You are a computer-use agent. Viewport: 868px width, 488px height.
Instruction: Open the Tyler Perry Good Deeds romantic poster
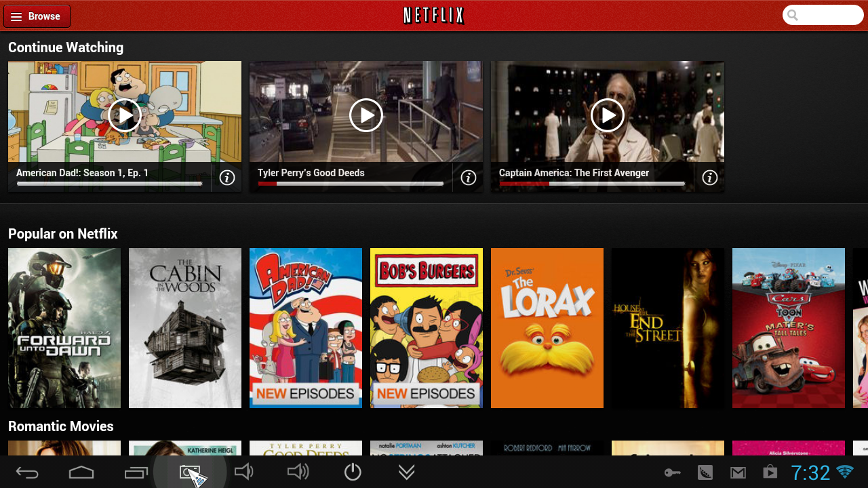[x=306, y=448]
